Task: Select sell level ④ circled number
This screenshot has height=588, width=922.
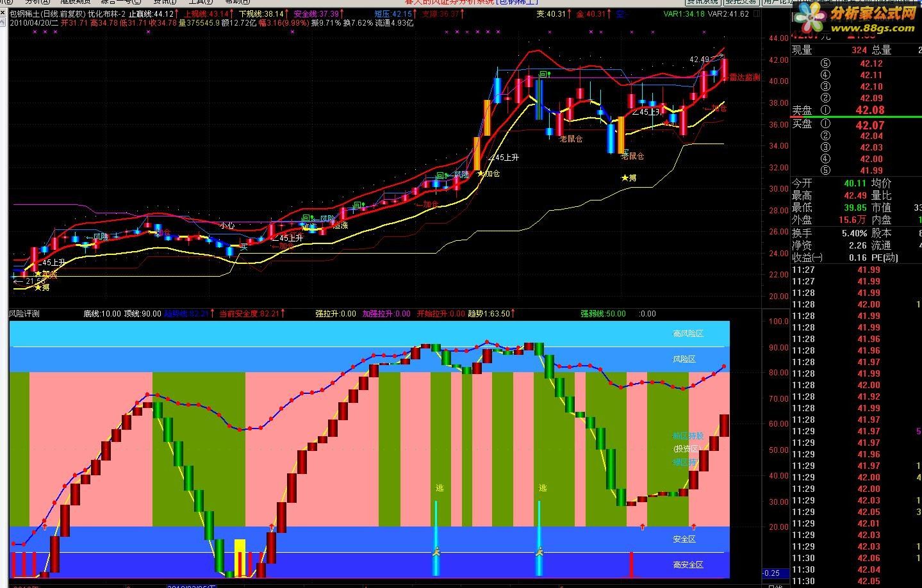Action: point(825,75)
